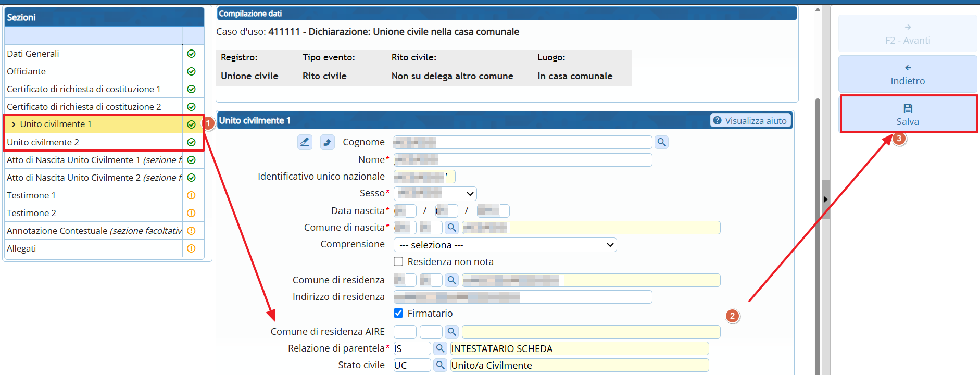Click the warning status icon for Testimone 1
The image size is (980, 375).
pos(191,195)
